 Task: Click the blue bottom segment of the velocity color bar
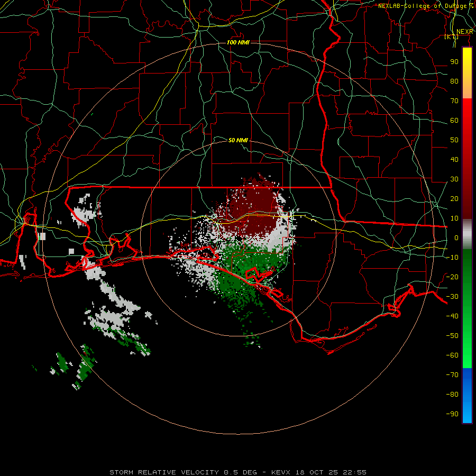(x=467, y=395)
